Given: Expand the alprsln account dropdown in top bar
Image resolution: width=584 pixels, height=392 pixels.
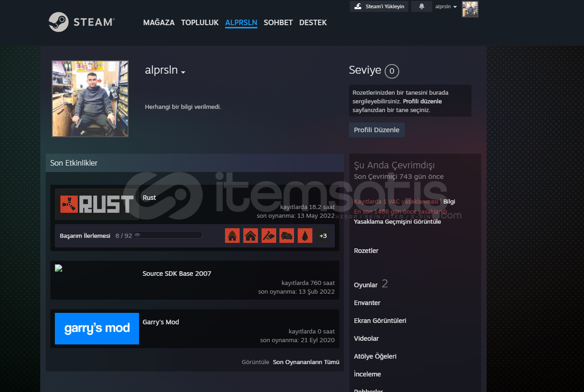Looking at the screenshot, I should click(446, 6).
